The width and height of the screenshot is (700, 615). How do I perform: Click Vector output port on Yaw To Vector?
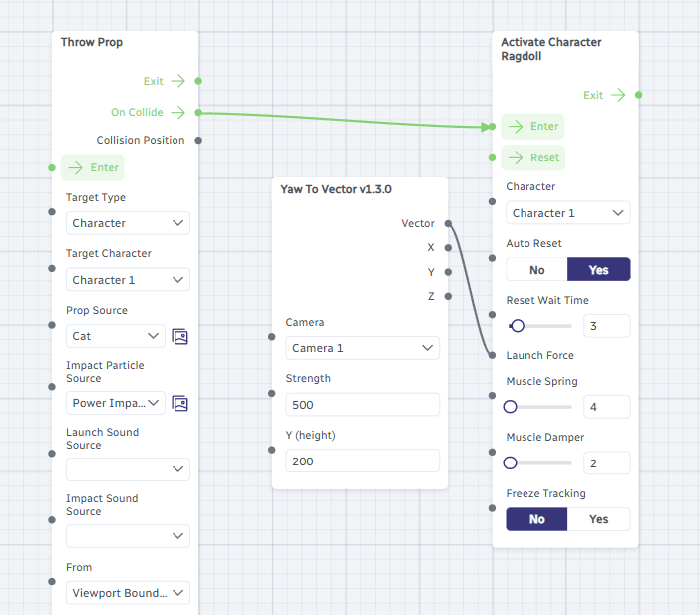pos(448,223)
